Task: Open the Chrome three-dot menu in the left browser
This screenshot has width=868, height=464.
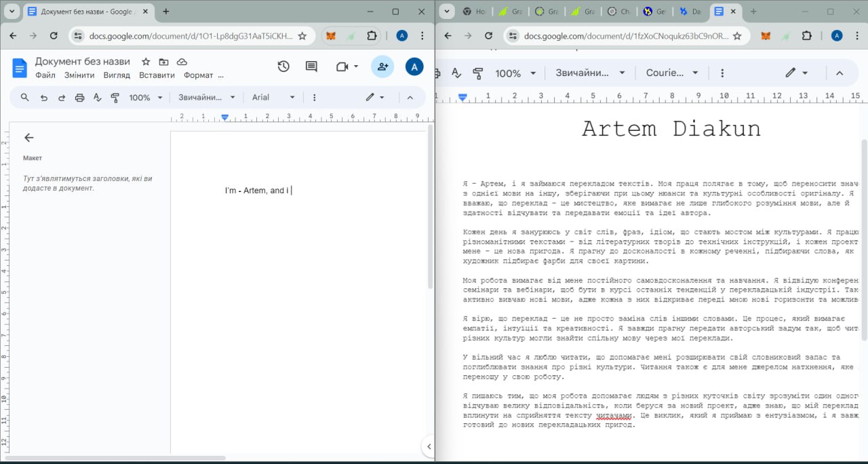Action: point(422,36)
